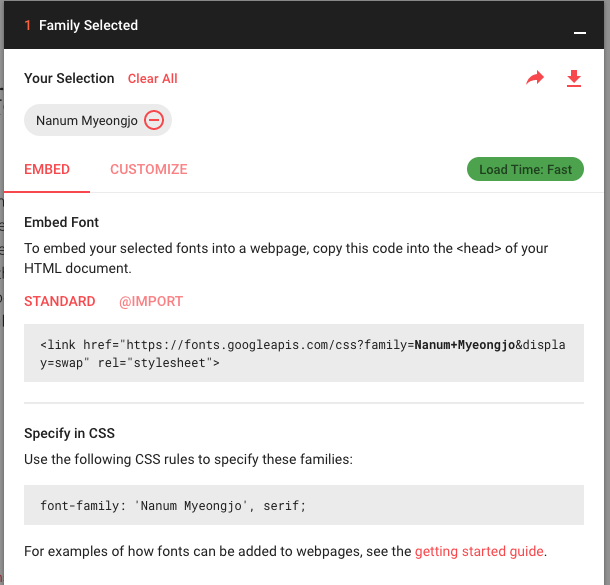This screenshot has width=610, height=585.
Task: Switch to the EMBED tab
Action: [x=47, y=169]
